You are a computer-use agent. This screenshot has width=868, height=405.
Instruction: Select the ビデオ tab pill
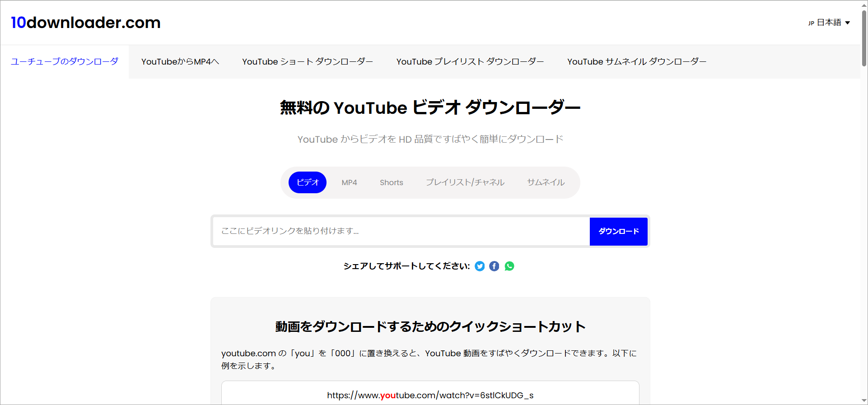coord(308,182)
